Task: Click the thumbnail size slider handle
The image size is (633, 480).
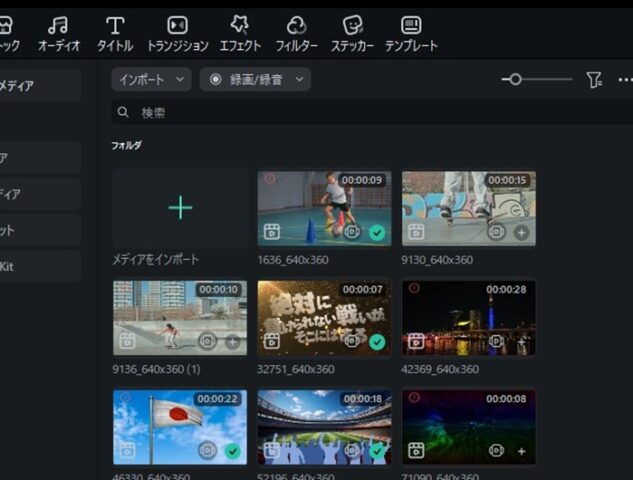Action: (x=516, y=79)
